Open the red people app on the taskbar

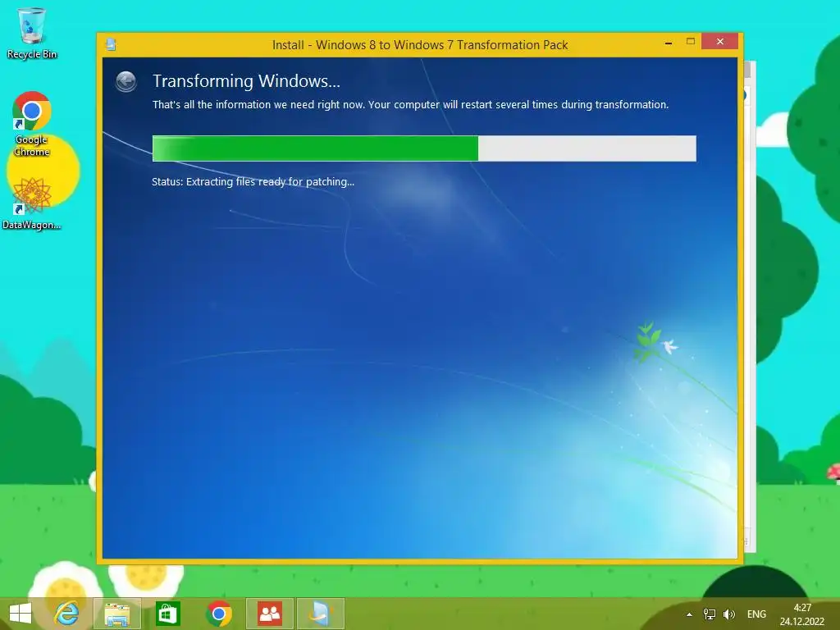pos(269,614)
